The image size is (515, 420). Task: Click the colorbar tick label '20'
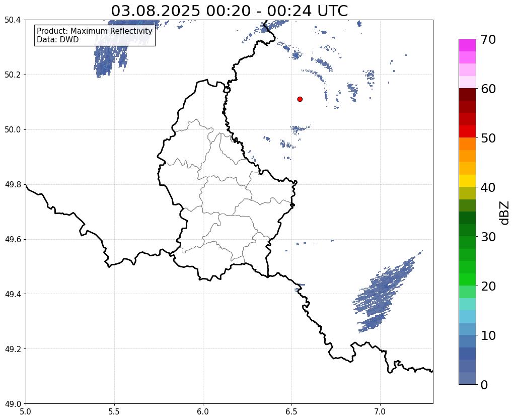click(488, 286)
